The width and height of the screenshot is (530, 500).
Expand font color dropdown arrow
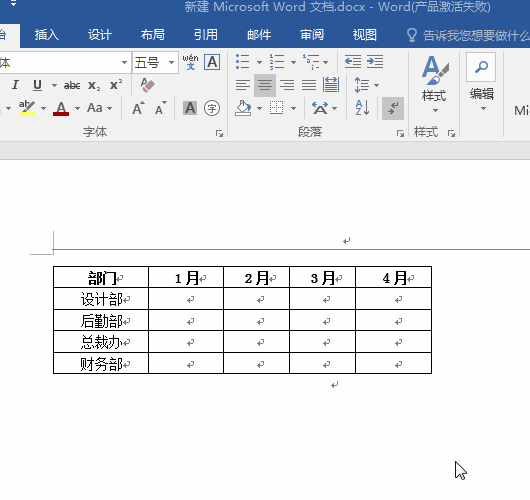point(77,109)
